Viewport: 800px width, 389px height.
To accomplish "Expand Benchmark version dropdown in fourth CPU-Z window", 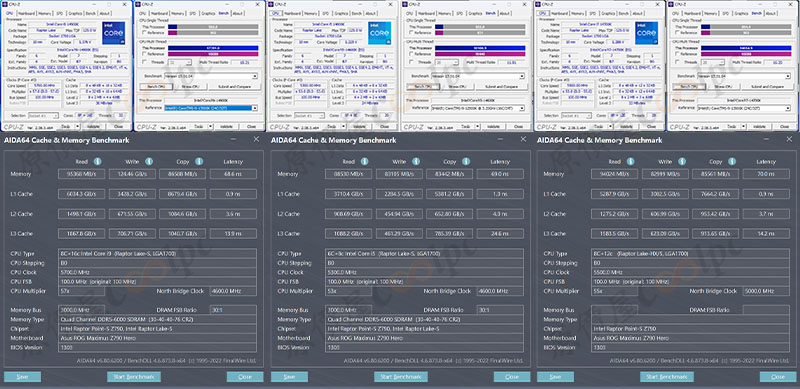I will pos(478,76).
